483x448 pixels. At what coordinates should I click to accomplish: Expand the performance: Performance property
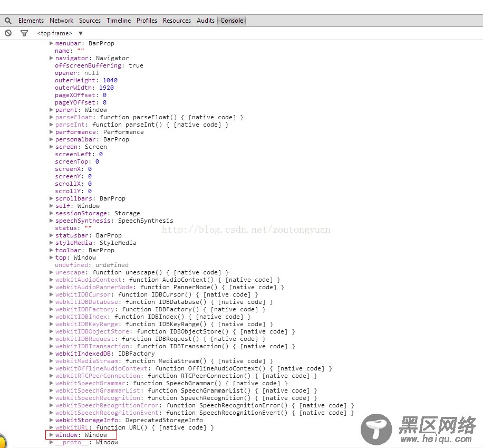click(51, 132)
